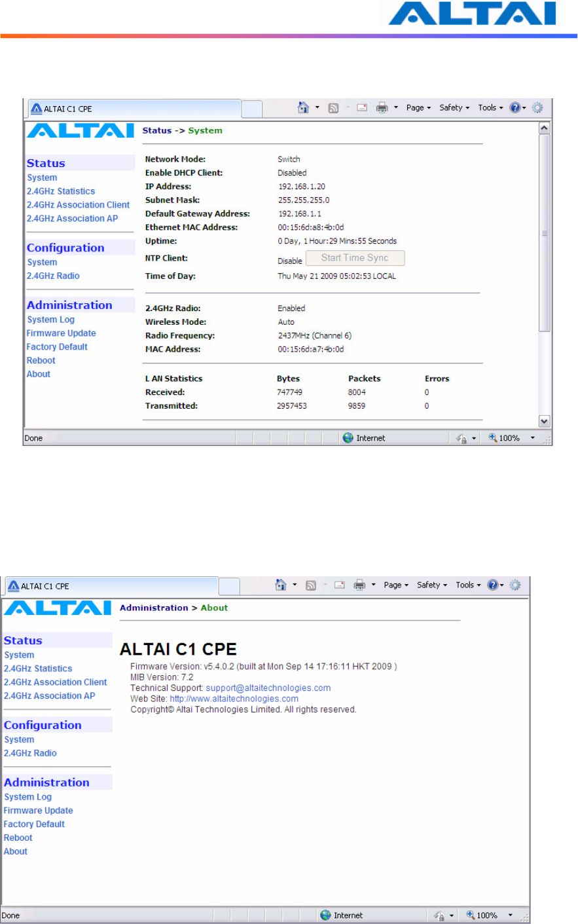
Task: Open Tools menu in upper browser window
Action: [490, 107]
